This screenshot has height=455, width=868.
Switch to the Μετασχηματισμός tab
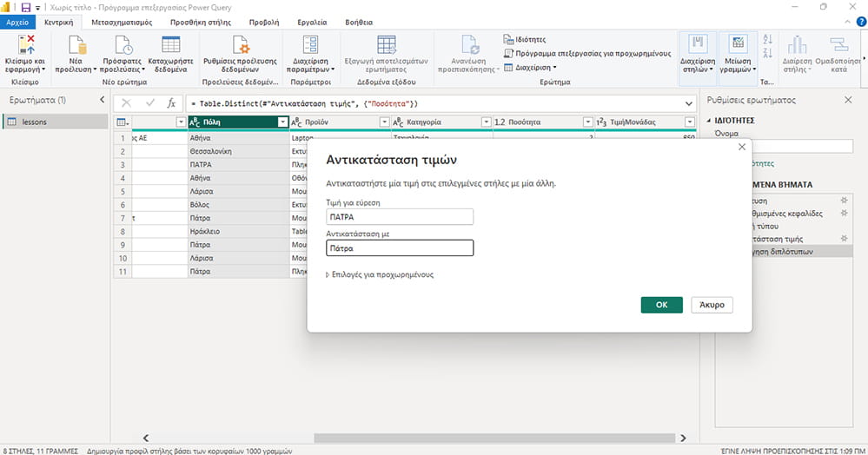click(x=122, y=22)
